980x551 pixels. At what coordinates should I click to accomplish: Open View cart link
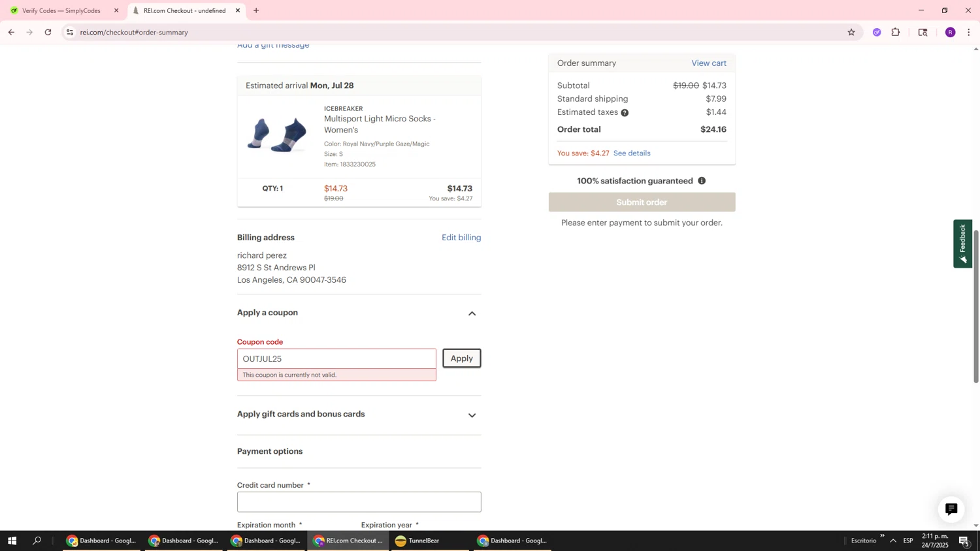tap(709, 63)
